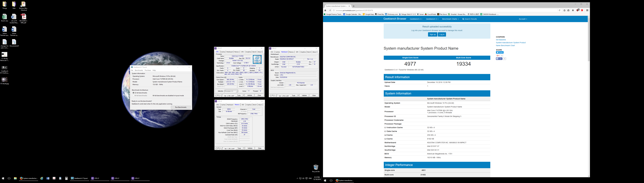Image resolution: width=644 pixels, height=183 pixels.
Task: Select the Recycle Bin on the desktop
Action: 316,168
